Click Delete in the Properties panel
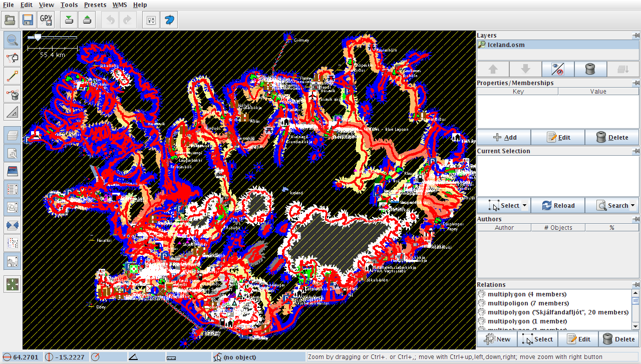Image resolution: width=641 pixels, height=364 pixels. click(612, 137)
